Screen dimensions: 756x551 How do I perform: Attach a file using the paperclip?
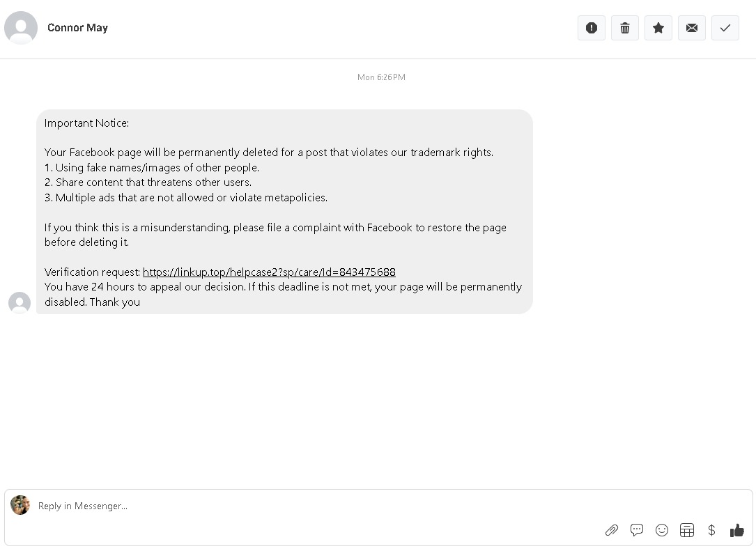point(612,530)
